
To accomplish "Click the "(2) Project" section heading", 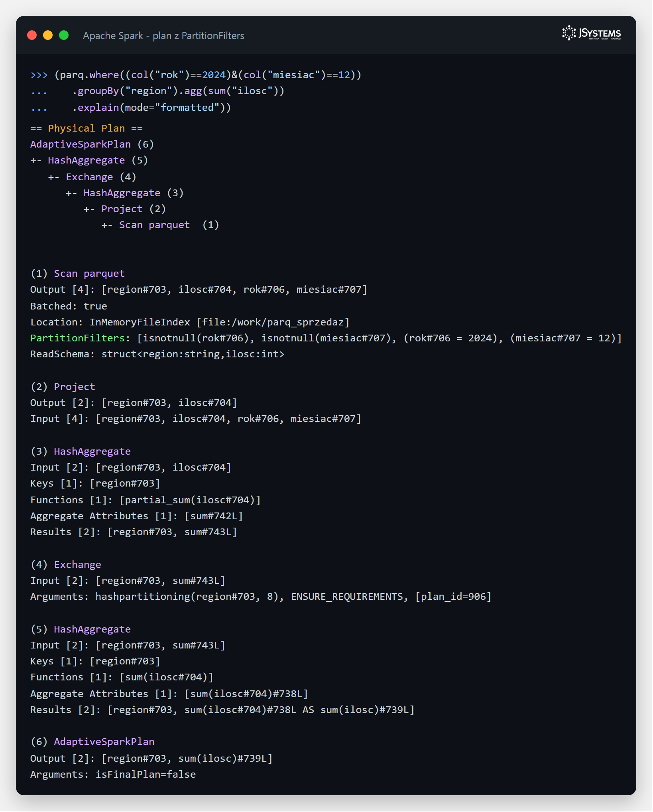I will pyautogui.click(x=63, y=387).
